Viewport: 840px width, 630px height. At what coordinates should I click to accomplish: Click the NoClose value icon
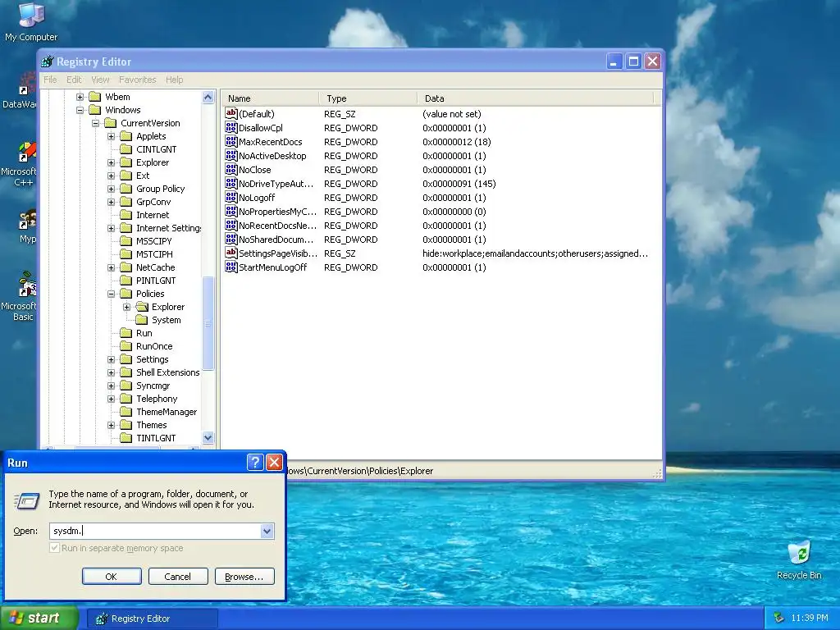click(x=231, y=169)
